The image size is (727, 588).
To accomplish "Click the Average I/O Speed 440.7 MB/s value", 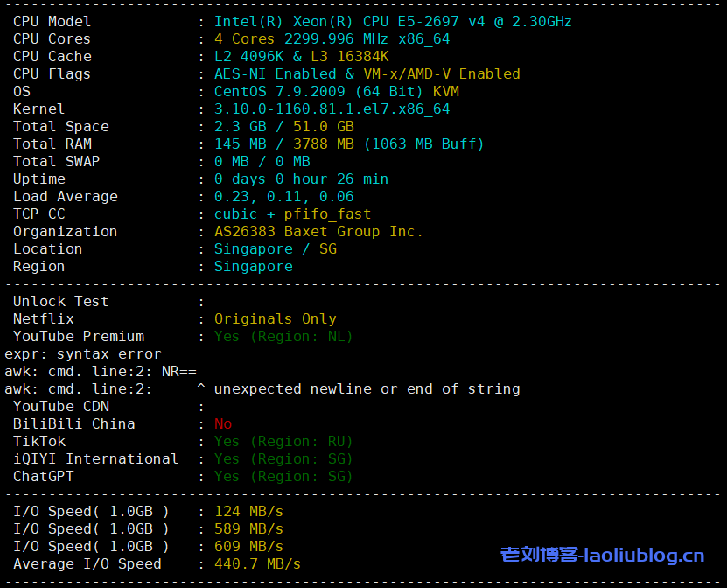I will pos(257,563).
